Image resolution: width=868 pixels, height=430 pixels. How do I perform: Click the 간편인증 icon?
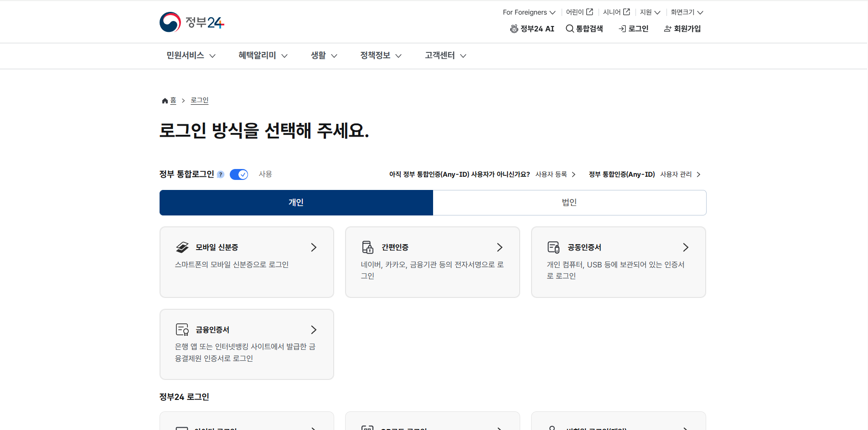point(367,247)
